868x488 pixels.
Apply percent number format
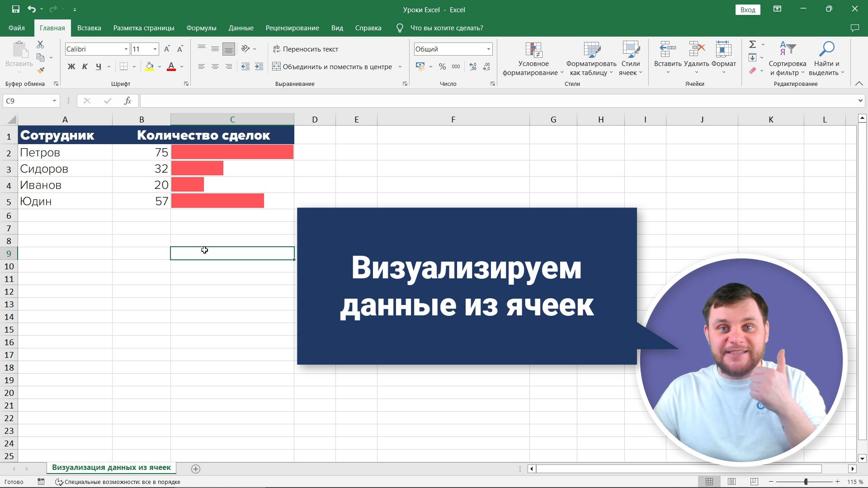(442, 66)
